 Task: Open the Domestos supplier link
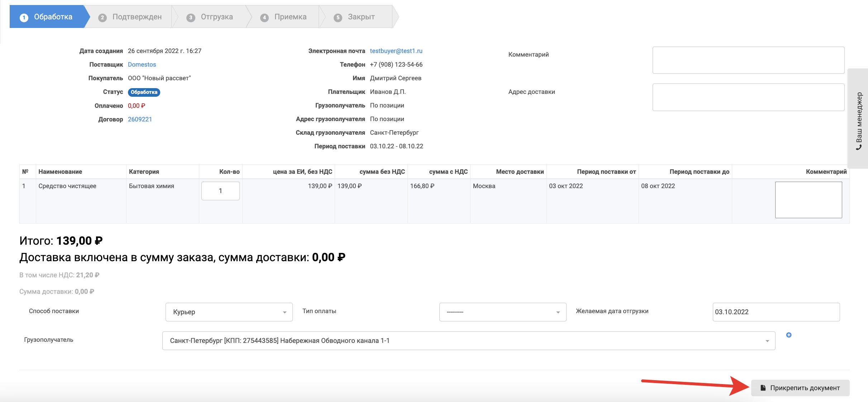(142, 64)
